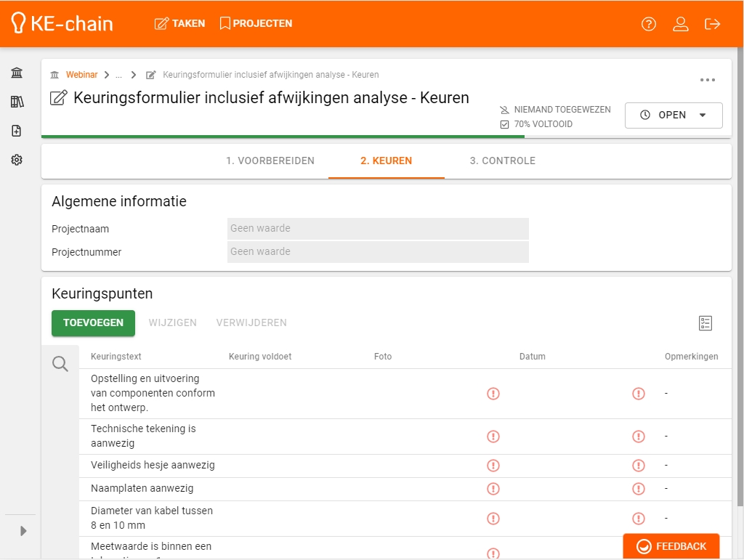Click the add document sidebar icon
The width and height of the screenshot is (744, 560).
click(x=17, y=131)
